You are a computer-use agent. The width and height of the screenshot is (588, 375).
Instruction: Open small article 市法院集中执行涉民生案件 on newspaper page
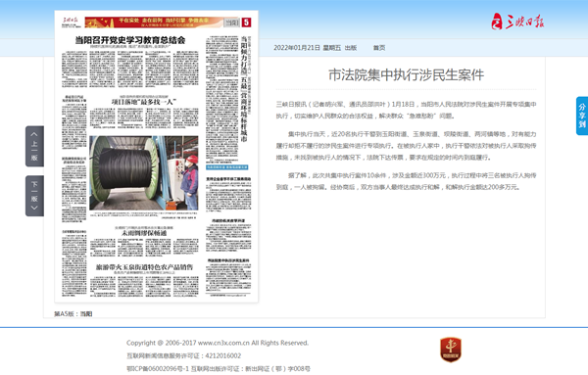[x=228, y=260]
